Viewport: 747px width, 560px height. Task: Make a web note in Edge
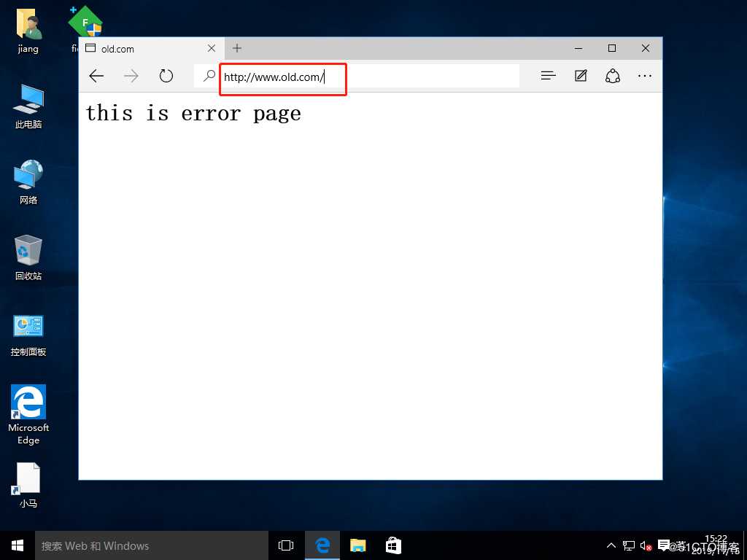pos(581,76)
